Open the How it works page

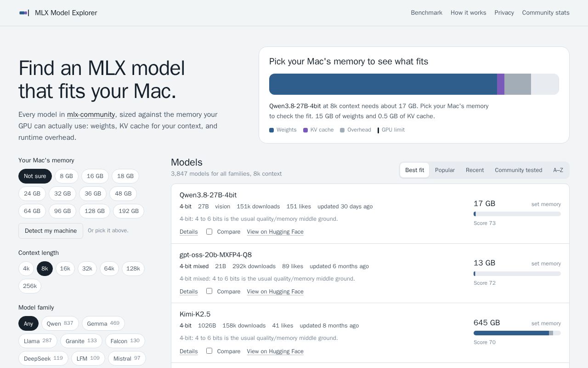click(468, 13)
